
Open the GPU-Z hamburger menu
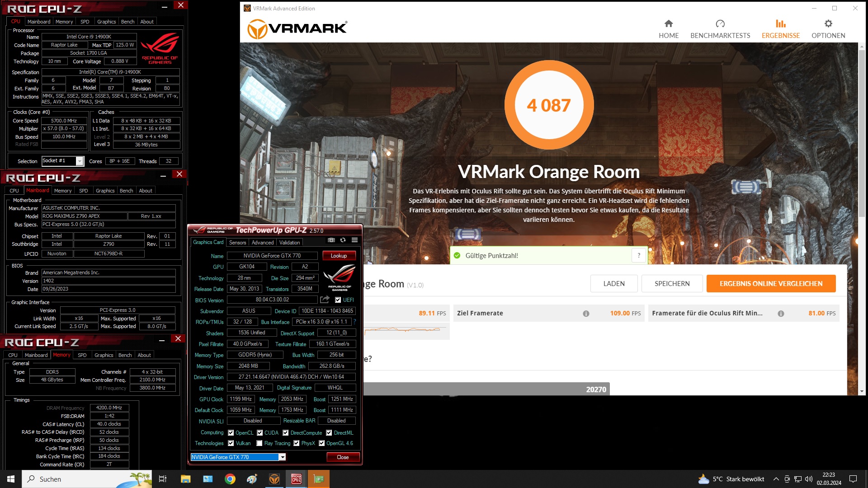tap(355, 240)
